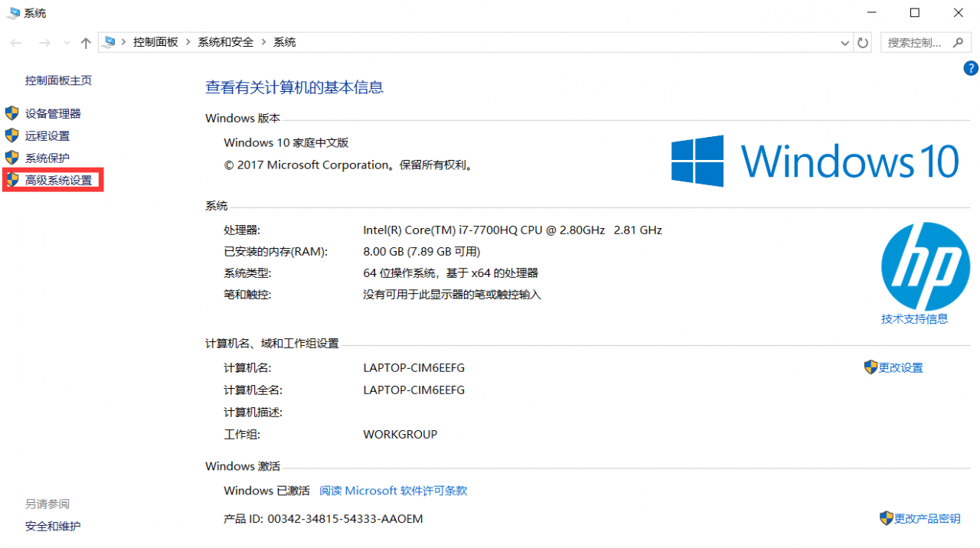
Task: Open recent locations dropdown arrow
Action: 67,44
